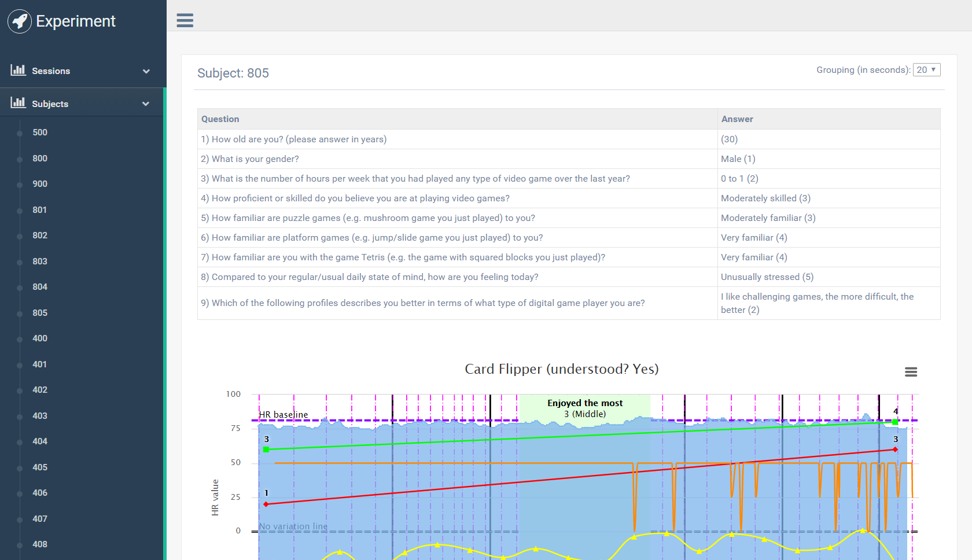The height and width of the screenshot is (560, 972).
Task: Click the red line start point
Action: [266, 504]
